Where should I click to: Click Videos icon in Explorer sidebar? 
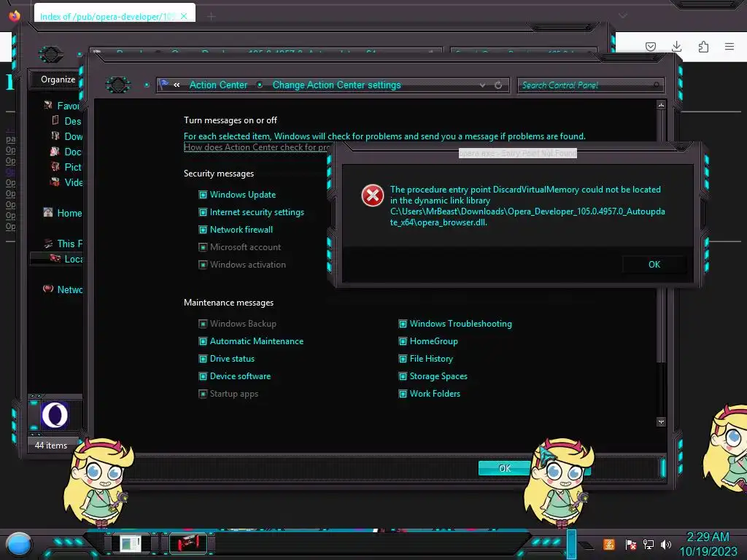pos(55,182)
